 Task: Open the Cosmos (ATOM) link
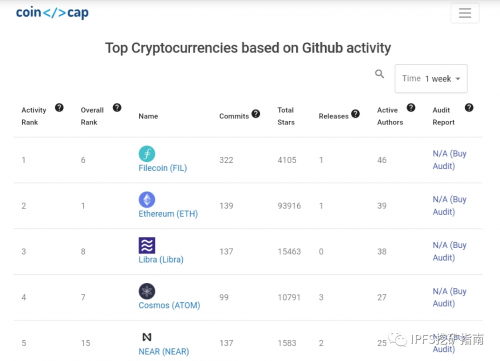(169, 305)
